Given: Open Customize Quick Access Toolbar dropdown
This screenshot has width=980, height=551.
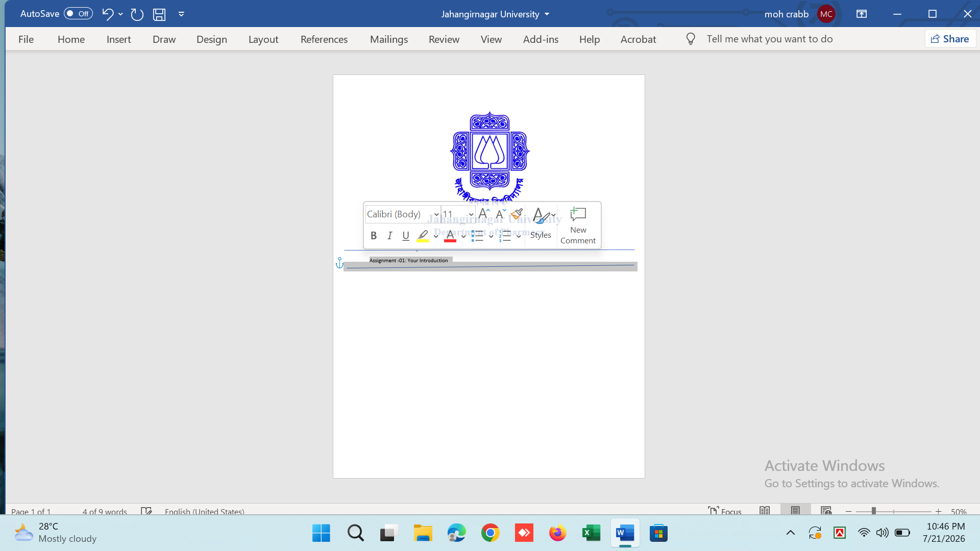Looking at the screenshot, I should click(181, 14).
